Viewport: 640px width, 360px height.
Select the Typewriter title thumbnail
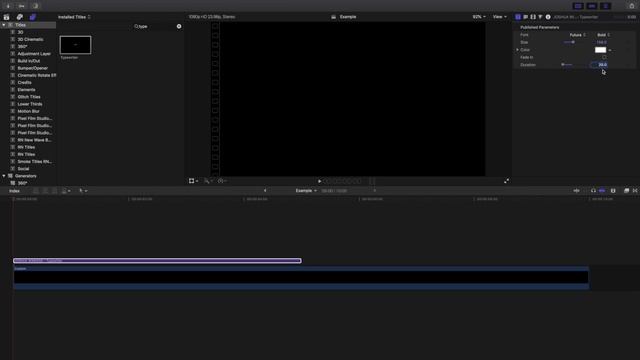76,45
